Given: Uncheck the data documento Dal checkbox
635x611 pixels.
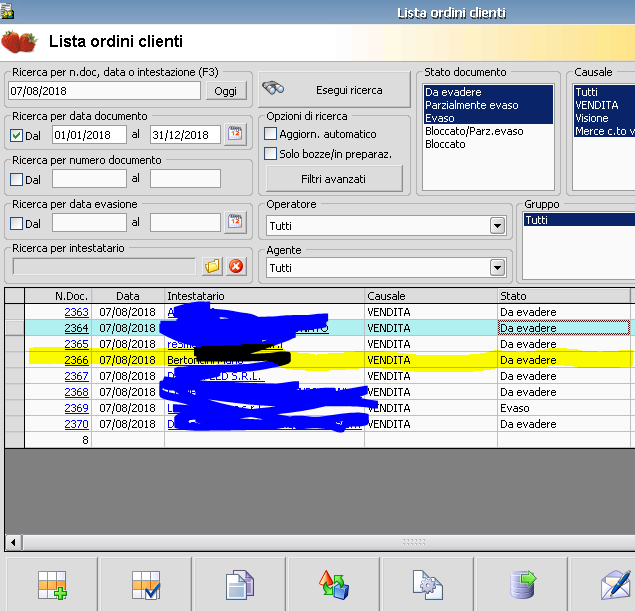Looking at the screenshot, I should (x=16, y=135).
